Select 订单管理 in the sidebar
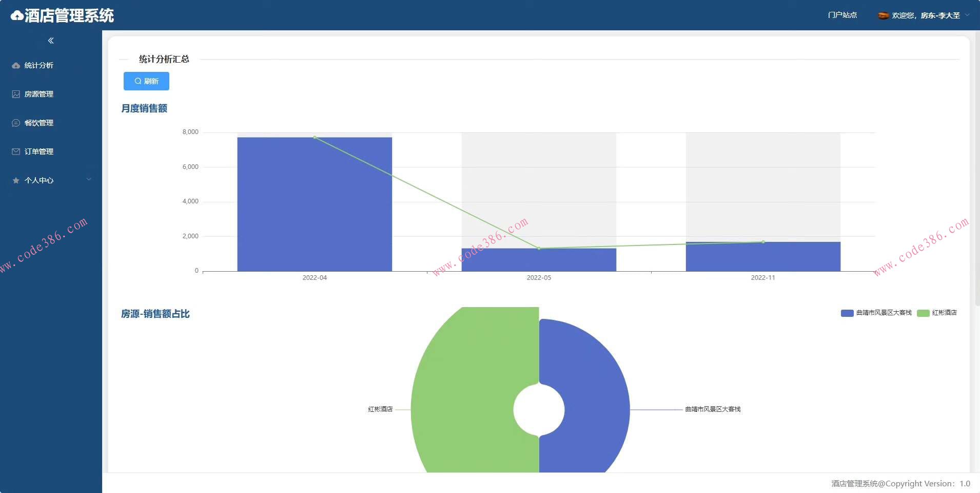The height and width of the screenshot is (493, 980). point(51,151)
